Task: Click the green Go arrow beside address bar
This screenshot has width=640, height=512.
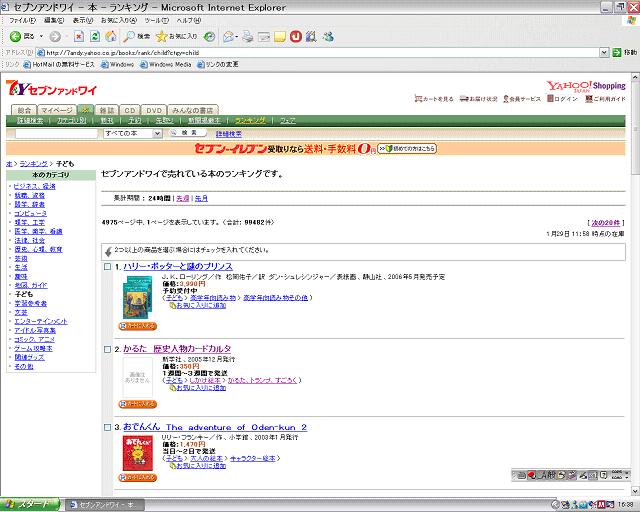Action: point(617,53)
